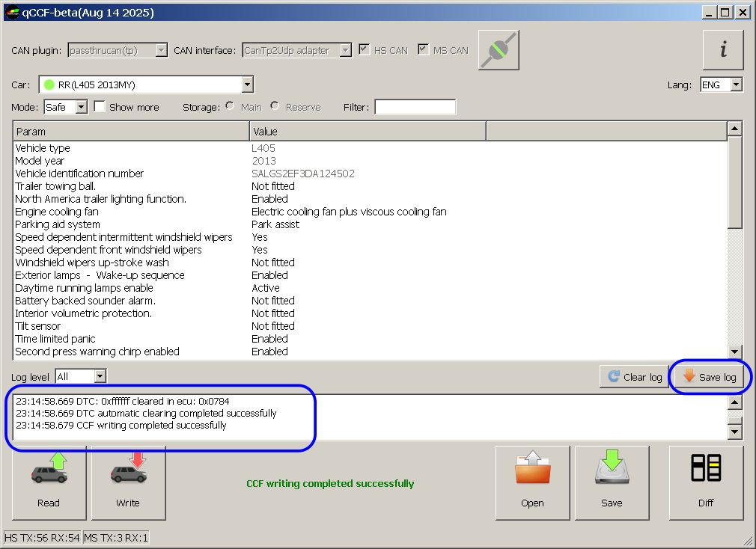Select the Trailer towing ball row
The height and width of the screenshot is (549, 756).
[371, 186]
